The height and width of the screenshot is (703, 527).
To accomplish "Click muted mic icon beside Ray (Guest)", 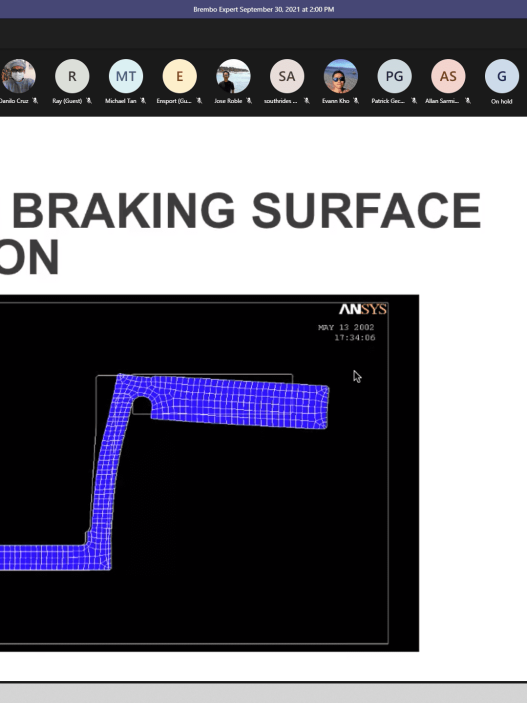I will click(x=89, y=101).
